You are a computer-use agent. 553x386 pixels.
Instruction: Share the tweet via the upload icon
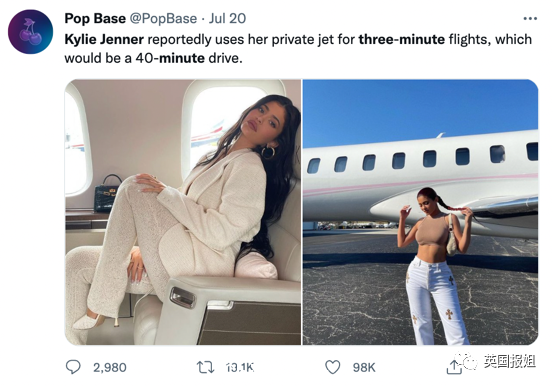[454, 367]
